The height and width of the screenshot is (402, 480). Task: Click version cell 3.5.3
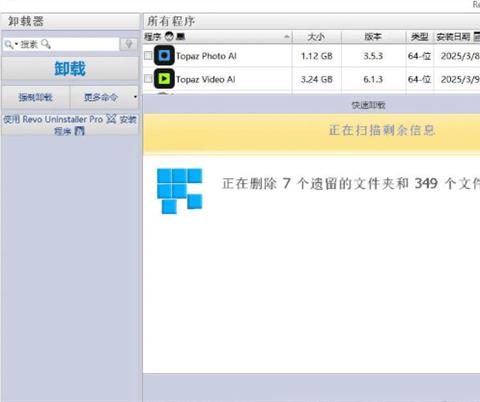(373, 56)
